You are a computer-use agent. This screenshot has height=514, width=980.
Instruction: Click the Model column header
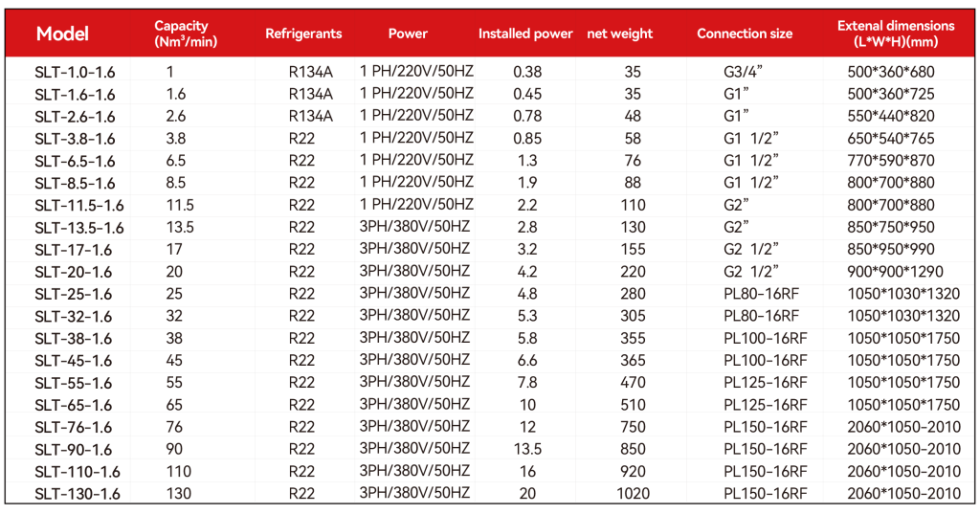coord(62,34)
